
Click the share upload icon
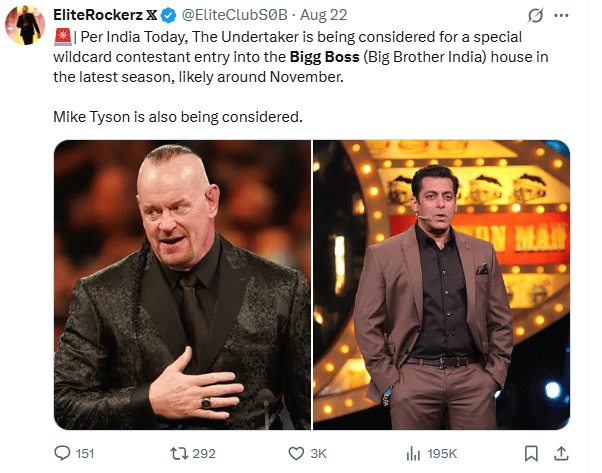[562, 453]
